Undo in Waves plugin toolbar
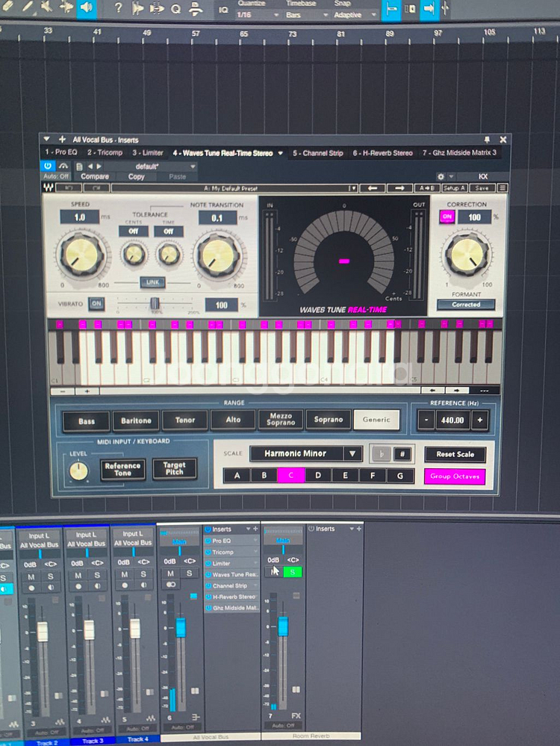This screenshot has height=746, width=560. coord(69,188)
